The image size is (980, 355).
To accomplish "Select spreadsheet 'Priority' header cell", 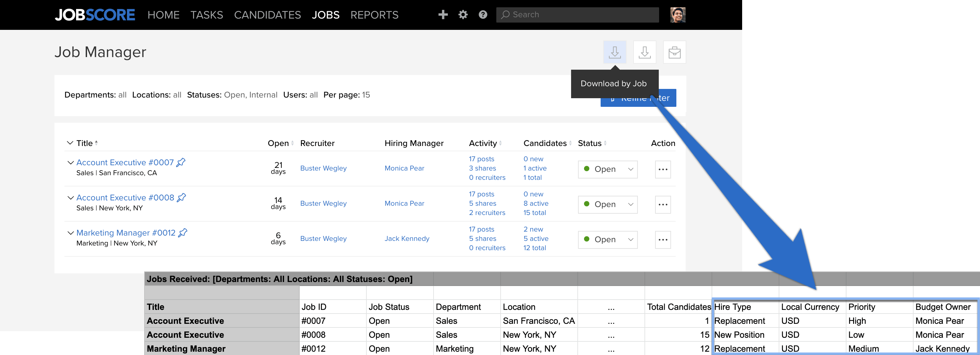I will point(879,307).
